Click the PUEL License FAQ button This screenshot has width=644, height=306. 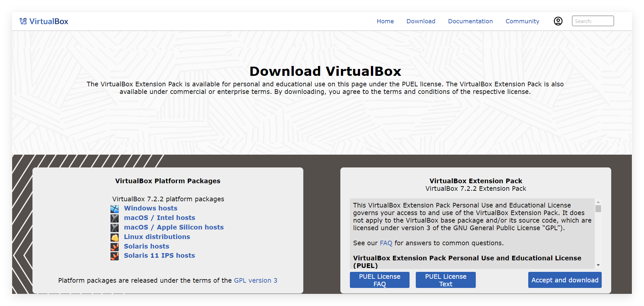click(380, 280)
